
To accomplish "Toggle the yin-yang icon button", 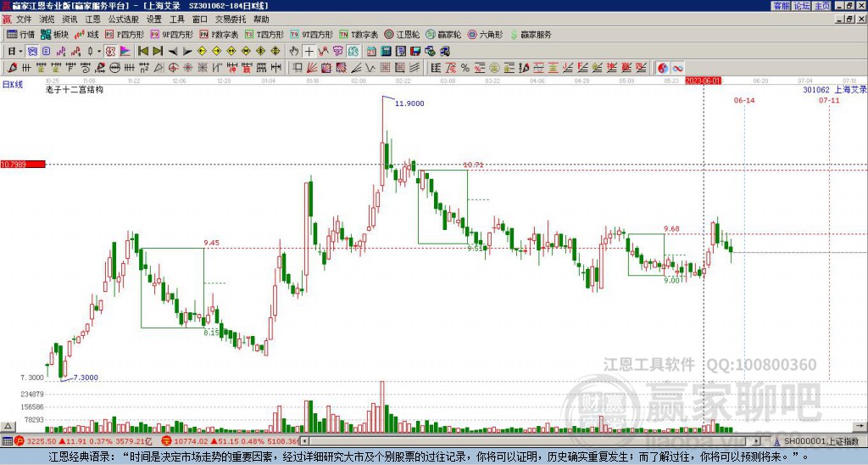I will click(663, 68).
